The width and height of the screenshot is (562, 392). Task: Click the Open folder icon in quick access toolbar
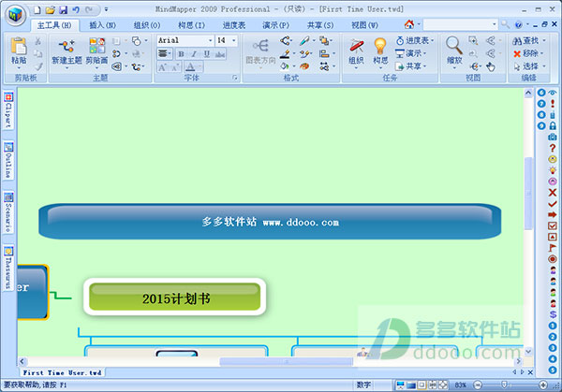(51, 9)
